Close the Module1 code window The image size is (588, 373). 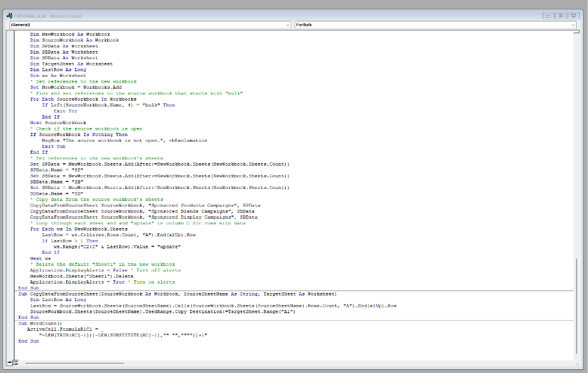coord(574,15)
